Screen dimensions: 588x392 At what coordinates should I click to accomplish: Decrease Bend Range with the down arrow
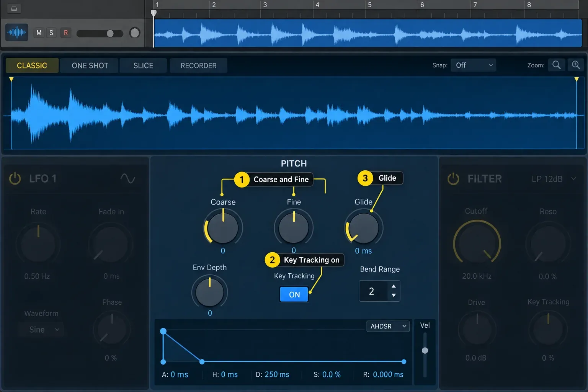tap(394, 296)
